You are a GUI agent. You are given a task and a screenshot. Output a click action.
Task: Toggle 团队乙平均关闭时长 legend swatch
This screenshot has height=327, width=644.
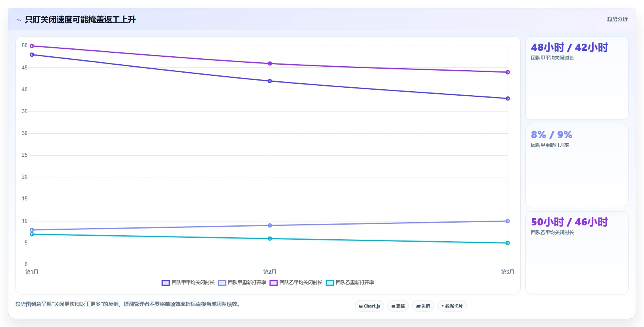[x=274, y=283]
